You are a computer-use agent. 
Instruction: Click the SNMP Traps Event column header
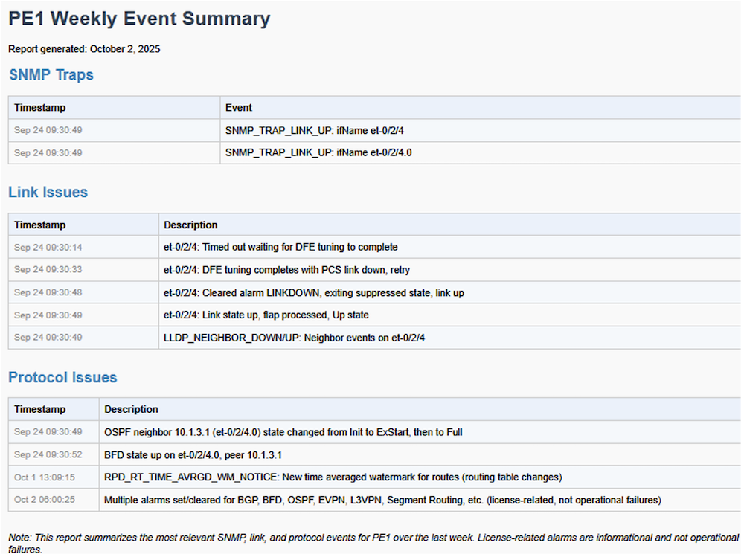click(239, 108)
